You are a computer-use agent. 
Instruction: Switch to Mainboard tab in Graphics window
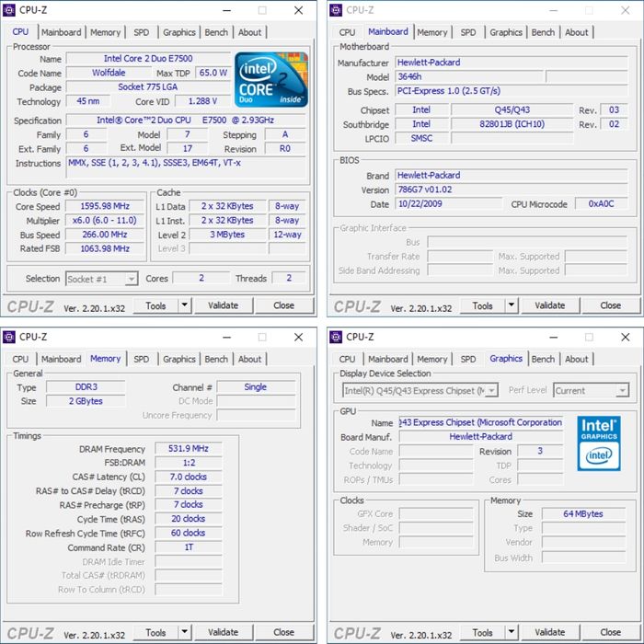tap(388, 360)
